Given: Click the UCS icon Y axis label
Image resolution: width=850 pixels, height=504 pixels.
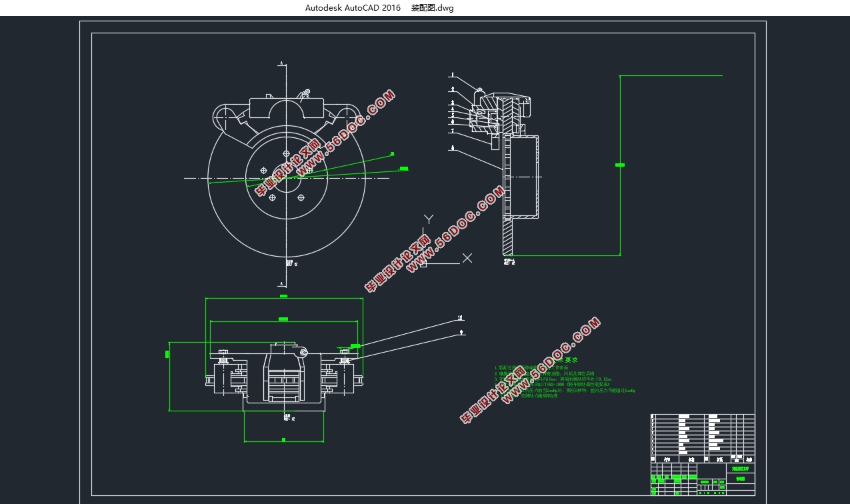Looking at the screenshot, I should [429, 219].
